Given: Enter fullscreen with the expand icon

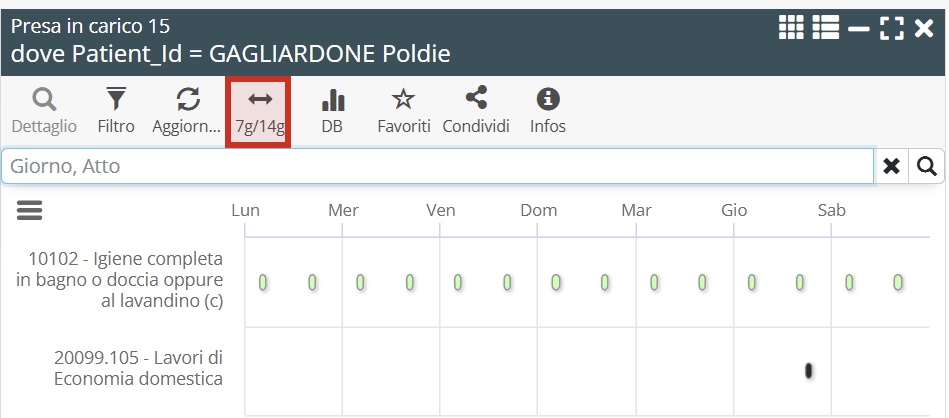Looking at the screenshot, I should click(x=891, y=28).
